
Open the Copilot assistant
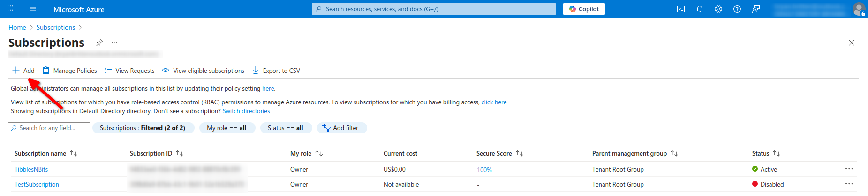pos(584,9)
